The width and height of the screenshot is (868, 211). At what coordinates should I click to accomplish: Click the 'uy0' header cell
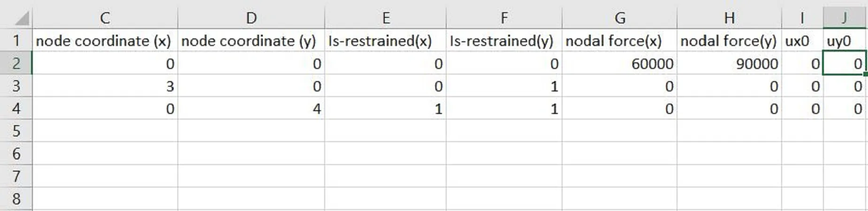(845, 41)
